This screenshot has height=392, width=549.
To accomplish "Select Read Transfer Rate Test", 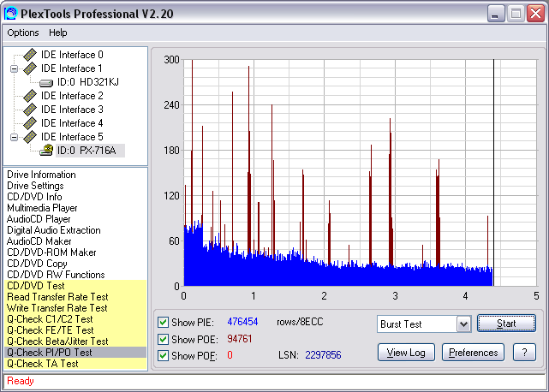I will click(75, 297).
